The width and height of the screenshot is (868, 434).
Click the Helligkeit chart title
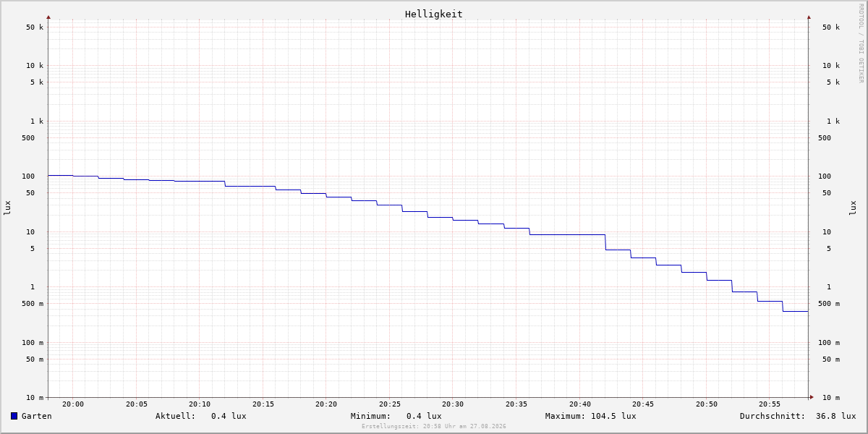(x=434, y=14)
